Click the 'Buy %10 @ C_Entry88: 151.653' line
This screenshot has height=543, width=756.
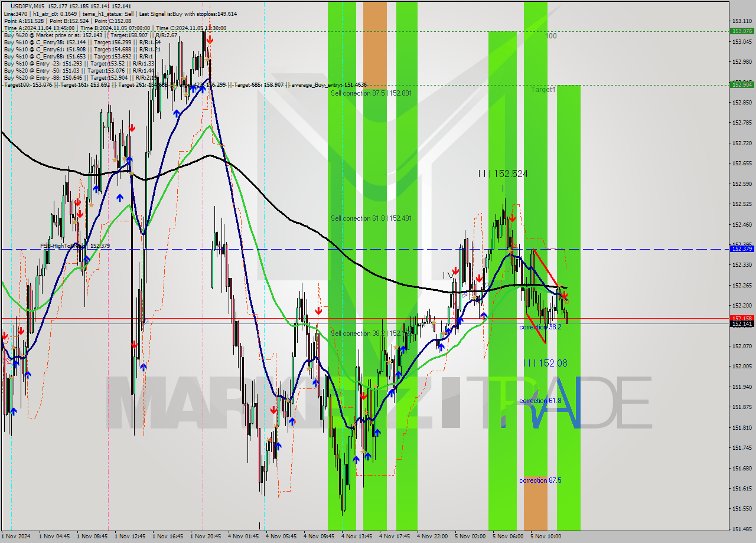[x=78, y=56]
